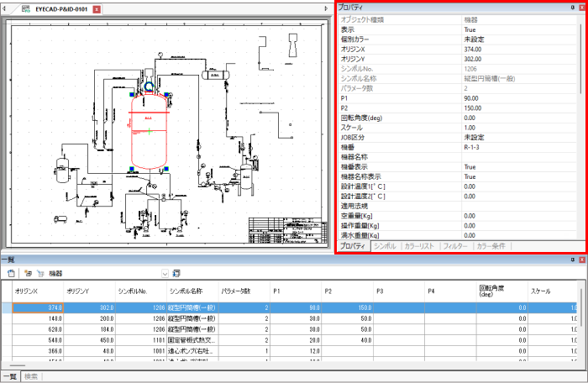Screen dimensions: 588x383
Task: Open the 機器 object type dropdown
Action: click(x=165, y=273)
